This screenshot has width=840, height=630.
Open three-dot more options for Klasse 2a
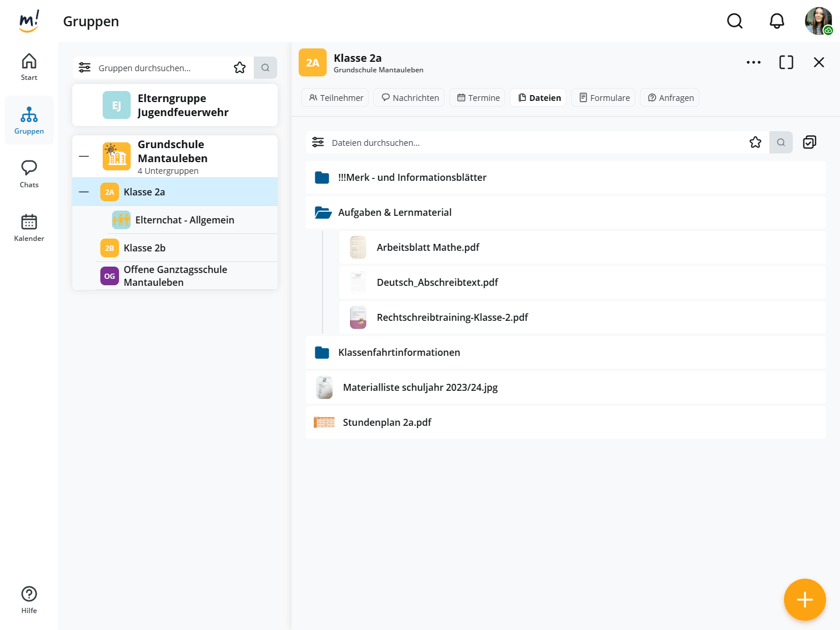coord(753,62)
